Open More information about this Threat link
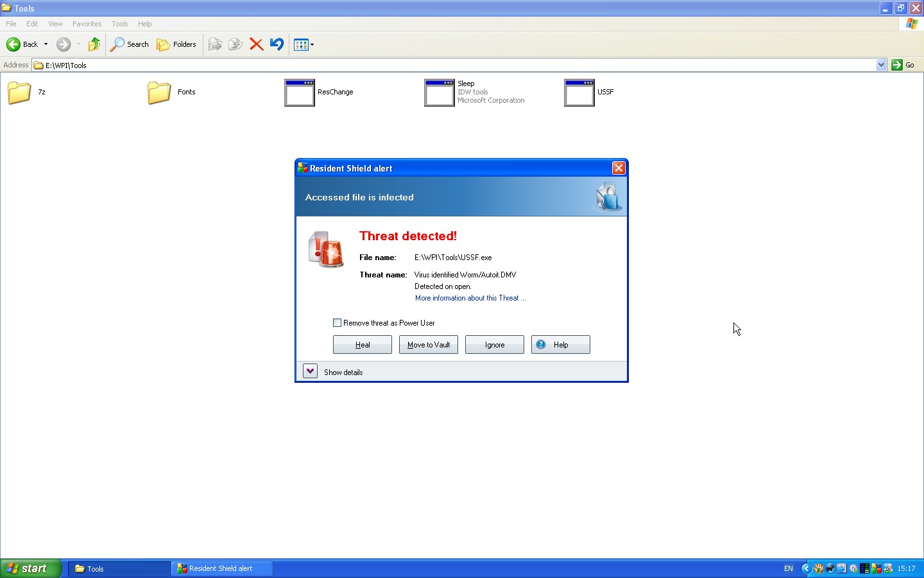The height and width of the screenshot is (578, 924). (x=470, y=298)
